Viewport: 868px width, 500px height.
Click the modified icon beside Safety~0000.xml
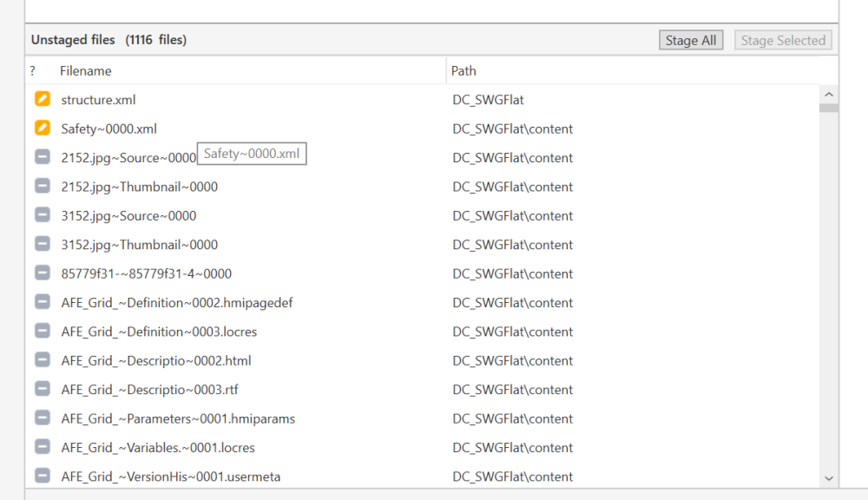click(x=43, y=128)
